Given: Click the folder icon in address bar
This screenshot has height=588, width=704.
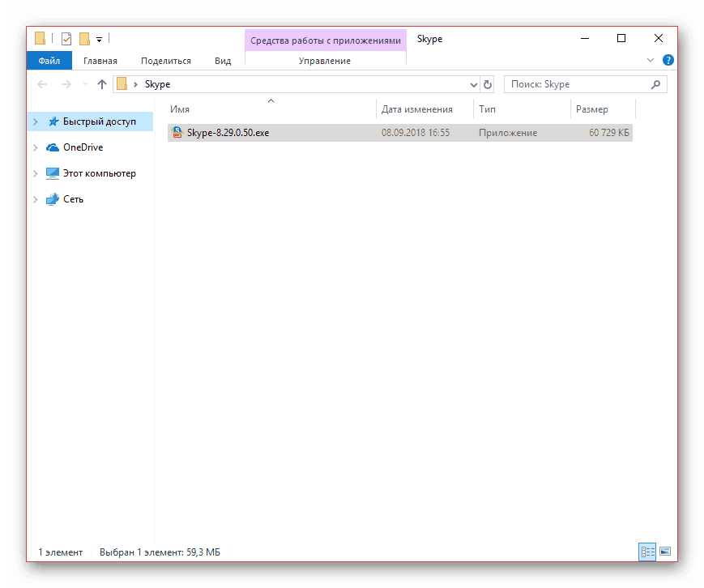Looking at the screenshot, I should coord(122,84).
